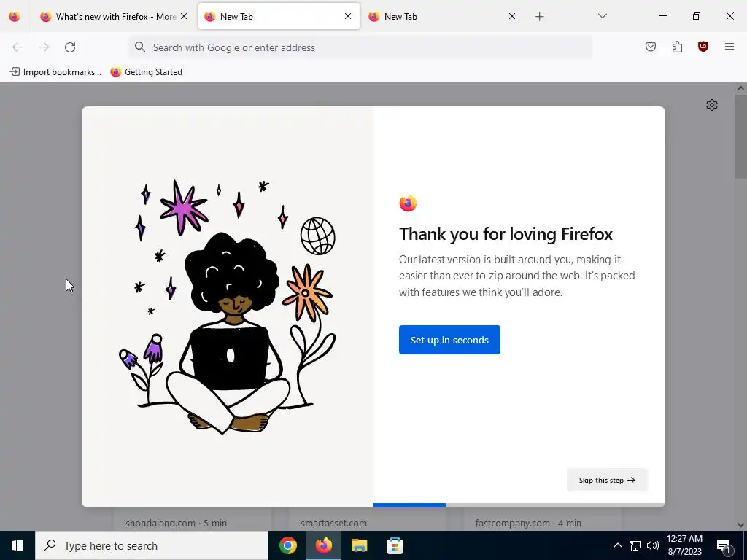Viewport: 747px width, 560px height.
Task: Click Set up in seconds button
Action: [x=449, y=340]
